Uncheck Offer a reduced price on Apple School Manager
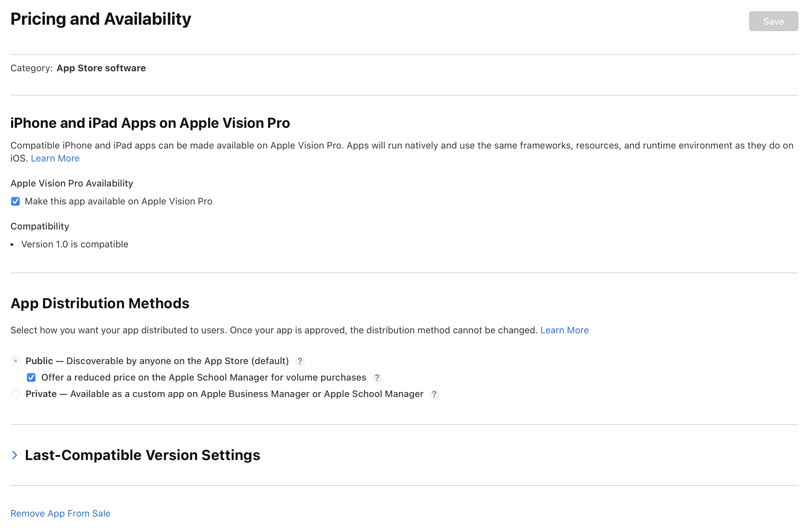 [x=32, y=377]
